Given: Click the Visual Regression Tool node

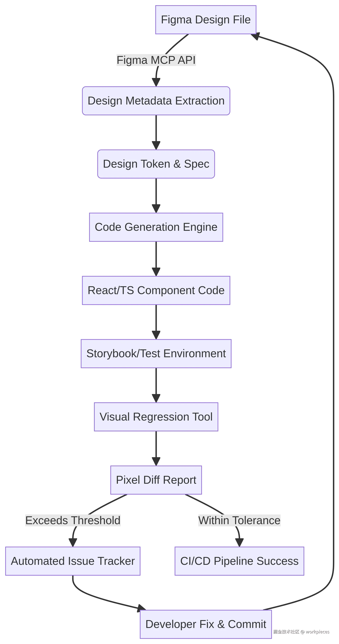Looking at the screenshot, I should [156, 417].
